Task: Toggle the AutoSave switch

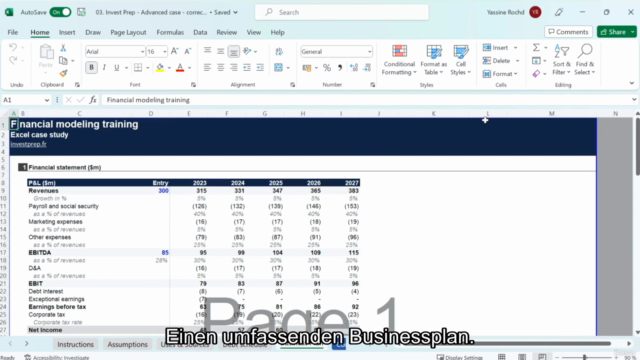Action: click(x=60, y=12)
